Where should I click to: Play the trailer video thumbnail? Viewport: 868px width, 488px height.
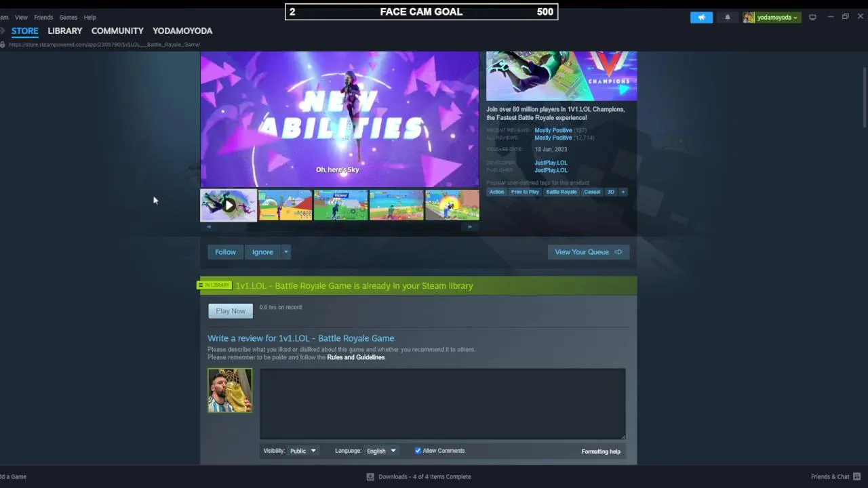(229, 205)
